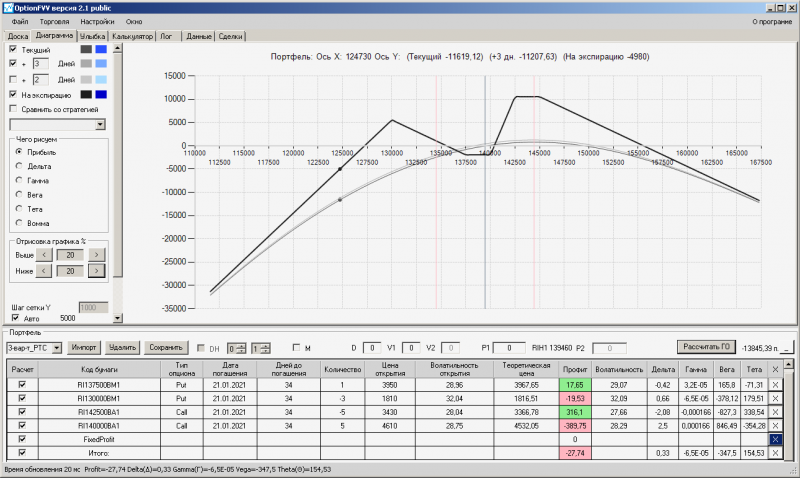Decrease the Выше percent with left arrow
The image size is (800, 478).
coord(44,255)
